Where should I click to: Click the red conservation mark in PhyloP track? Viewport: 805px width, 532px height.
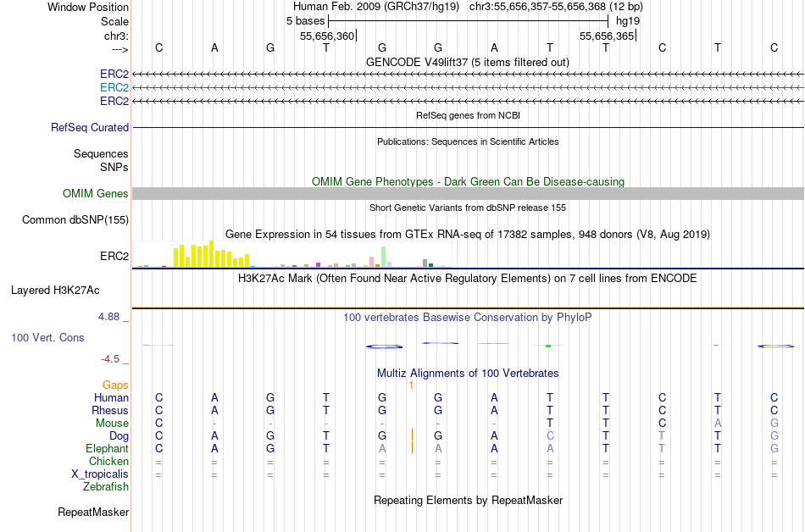pos(494,343)
